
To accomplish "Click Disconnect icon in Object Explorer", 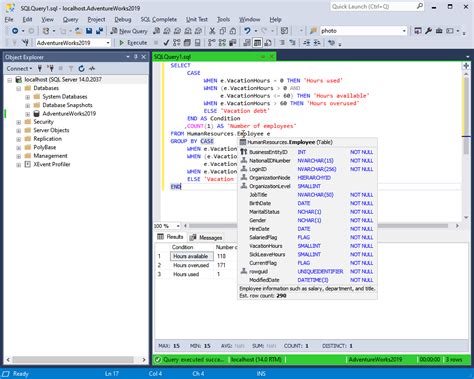I will (50, 69).
